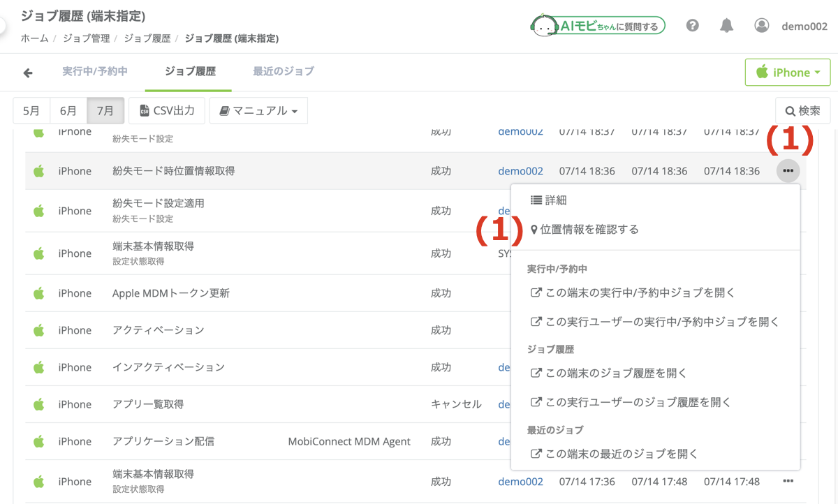Open the notifications bell icon
The height and width of the screenshot is (504, 838).
(727, 26)
